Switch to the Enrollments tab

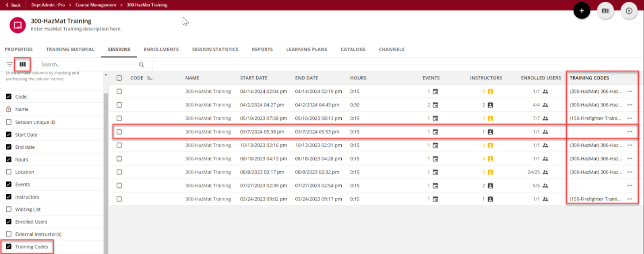161,50
